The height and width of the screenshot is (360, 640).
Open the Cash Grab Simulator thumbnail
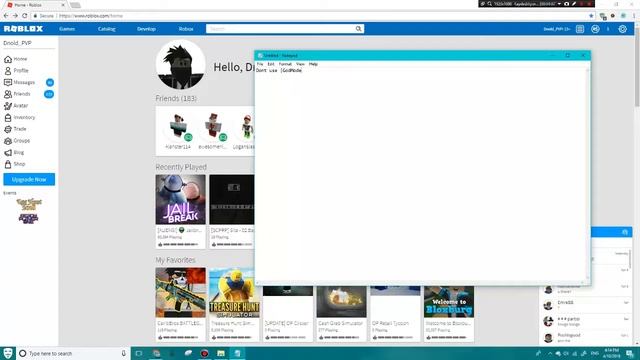341,302
